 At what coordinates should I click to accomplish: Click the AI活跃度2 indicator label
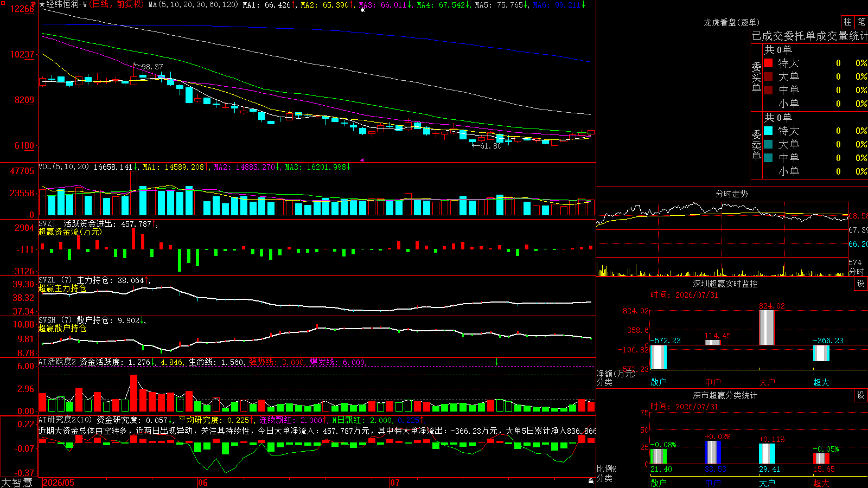pyautogui.click(x=57, y=362)
